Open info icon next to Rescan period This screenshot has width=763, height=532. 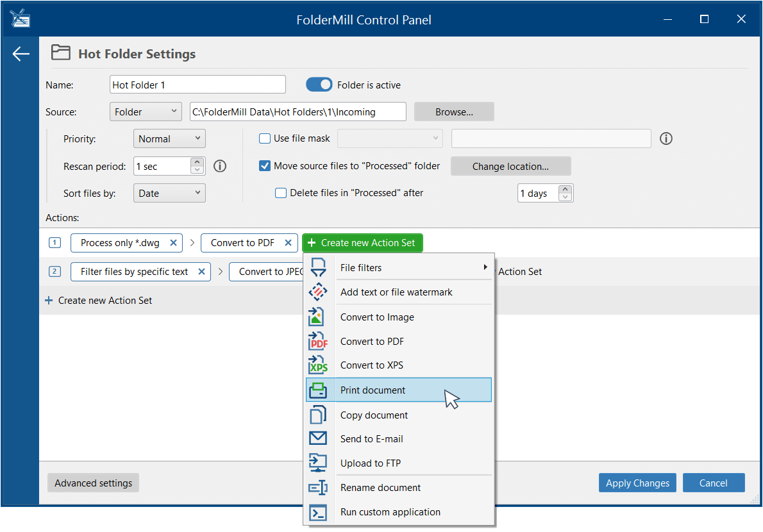tap(220, 166)
